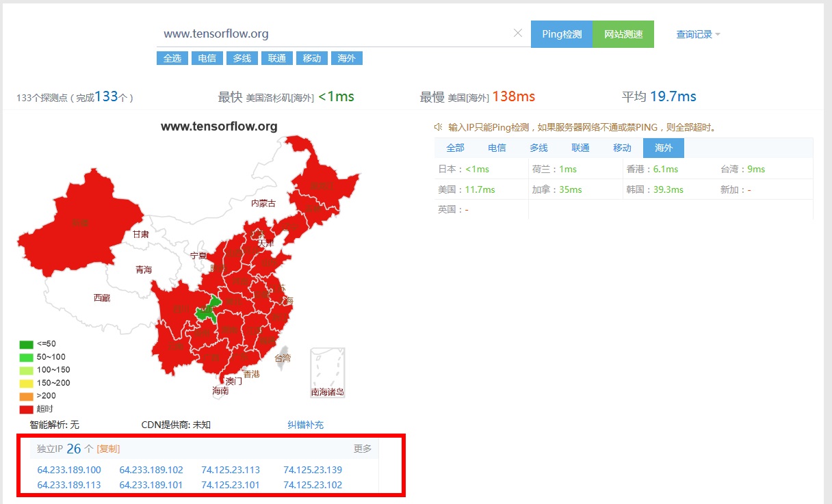The width and height of the screenshot is (832, 504).
Task: Select the 多线 results tab
Action: click(538, 148)
